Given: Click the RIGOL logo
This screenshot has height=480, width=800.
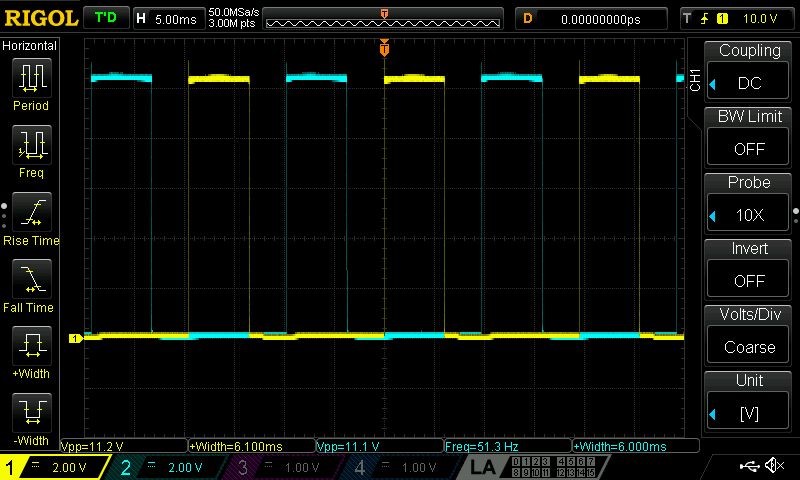Looking at the screenshot, I should [x=41, y=18].
